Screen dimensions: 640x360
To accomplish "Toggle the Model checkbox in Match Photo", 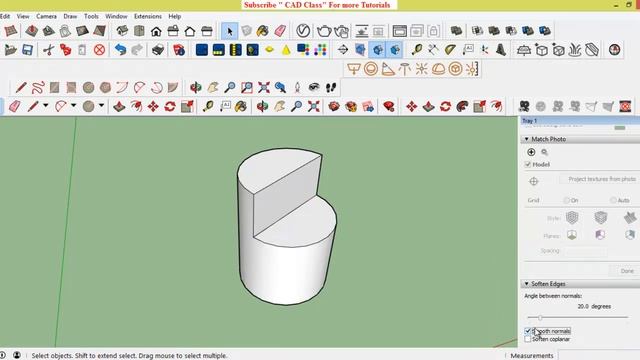I will coord(527,164).
